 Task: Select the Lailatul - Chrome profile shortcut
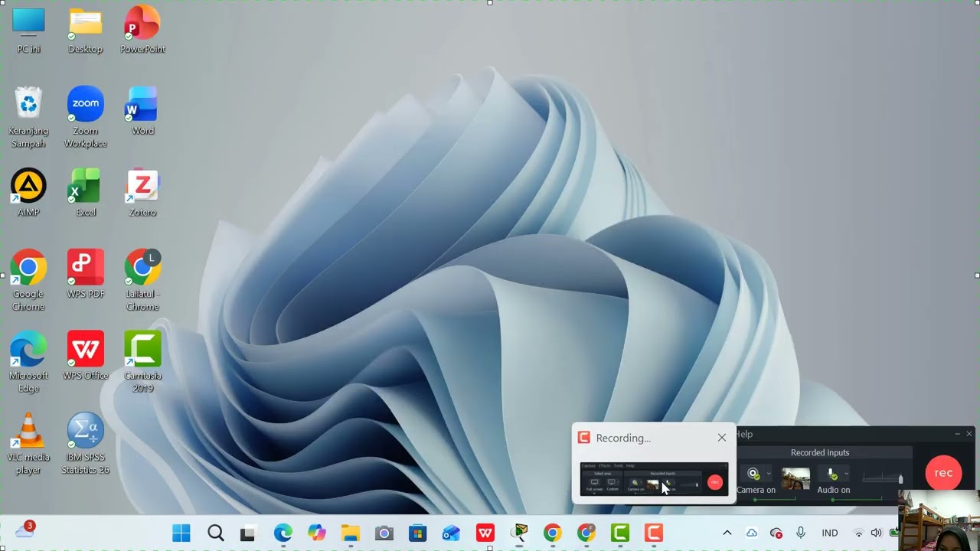pos(142,280)
